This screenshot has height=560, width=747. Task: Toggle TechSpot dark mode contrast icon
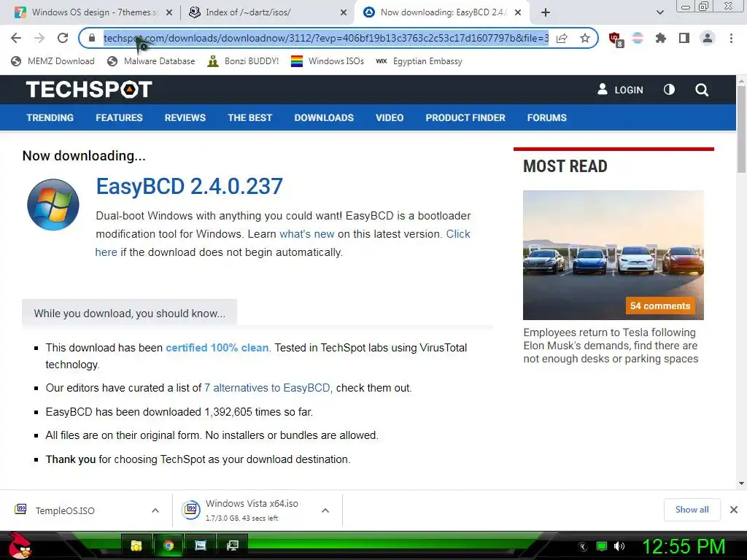(669, 90)
